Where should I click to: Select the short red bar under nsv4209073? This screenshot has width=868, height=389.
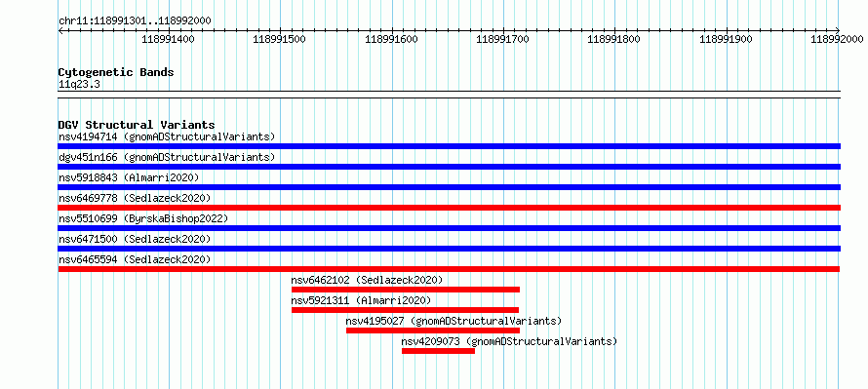(x=439, y=351)
